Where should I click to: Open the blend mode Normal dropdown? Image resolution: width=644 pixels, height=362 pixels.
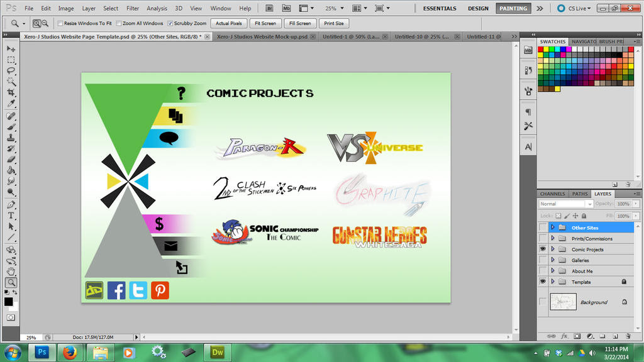point(565,204)
